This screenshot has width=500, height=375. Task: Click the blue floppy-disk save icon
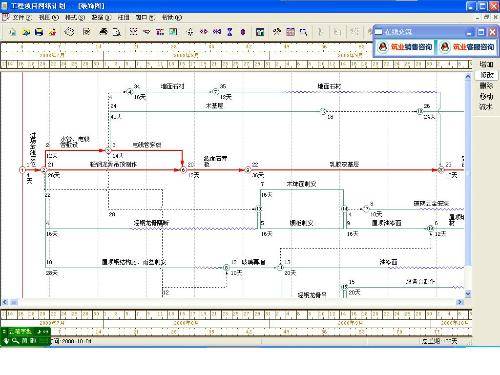pyautogui.click(x=39, y=32)
